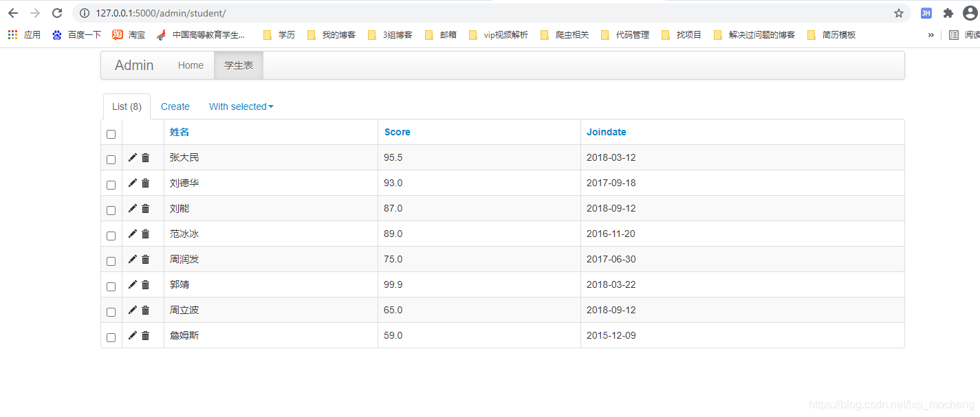
Task: Open the 邮箱 bookmark folder
Action: coord(441,34)
